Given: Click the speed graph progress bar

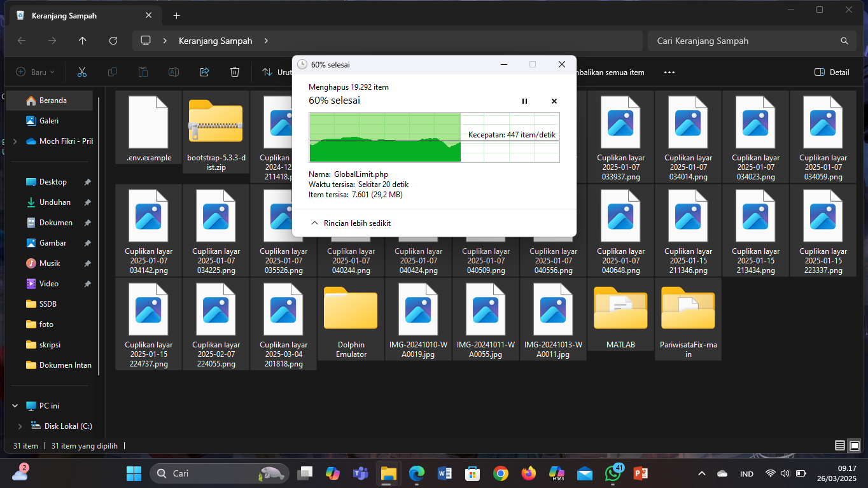Looking at the screenshot, I should (434, 137).
